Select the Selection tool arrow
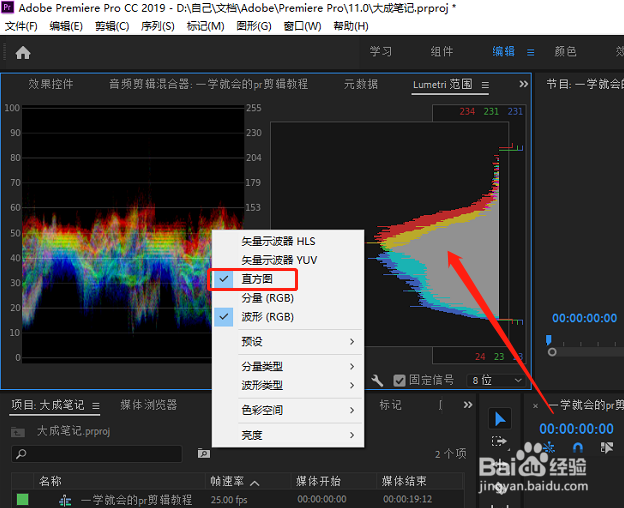This screenshot has width=624, height=508. pos(500,419)
